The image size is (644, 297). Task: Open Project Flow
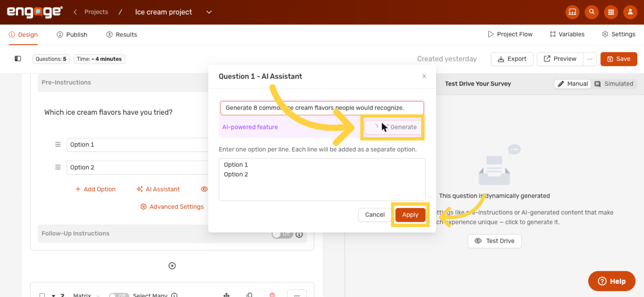[x=510, y=34]
